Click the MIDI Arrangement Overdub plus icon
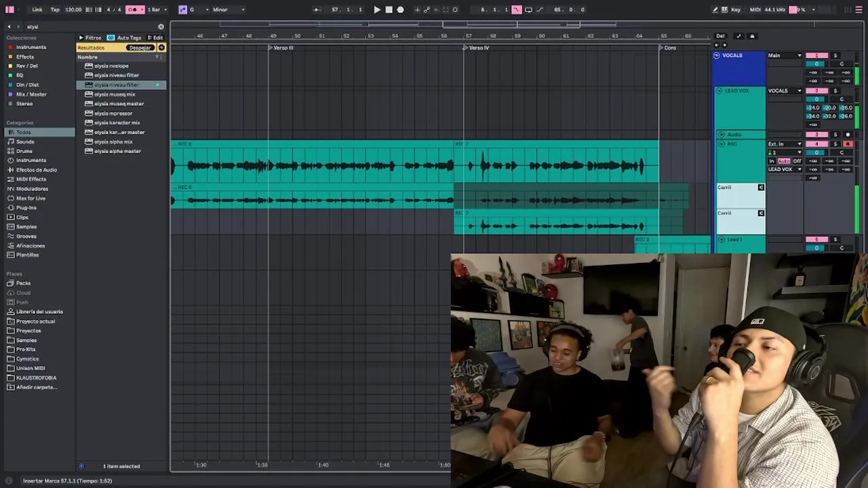Viewport: 868px width, 488px height. [417, 9]
